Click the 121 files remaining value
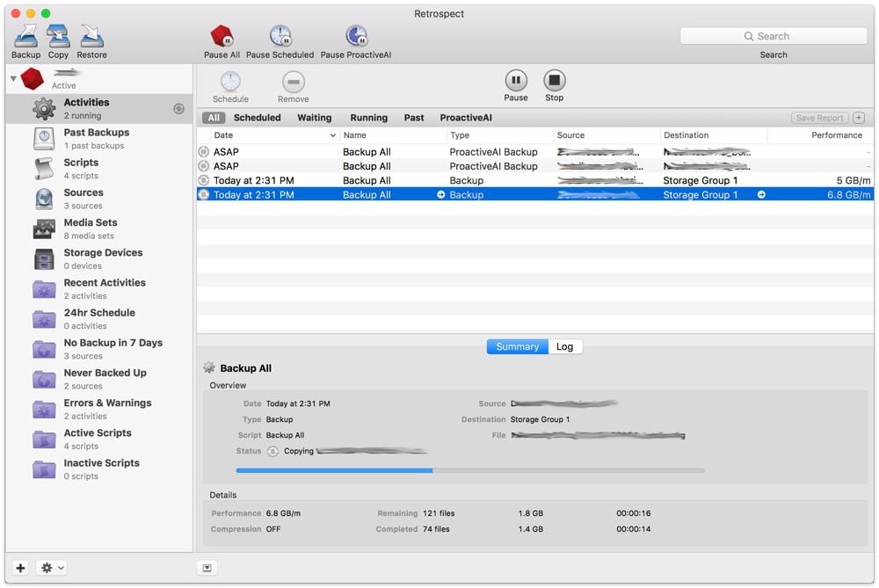 [439, 513]
